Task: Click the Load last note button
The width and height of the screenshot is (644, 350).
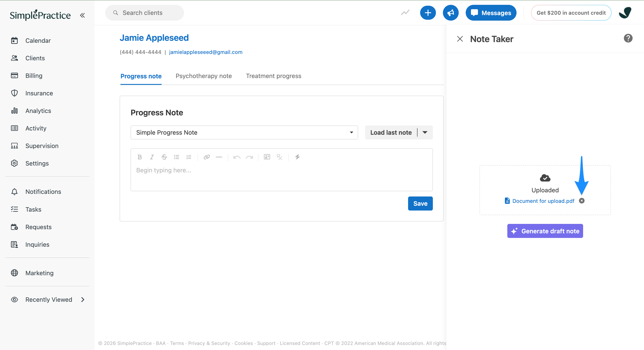Action: [391, 132]
